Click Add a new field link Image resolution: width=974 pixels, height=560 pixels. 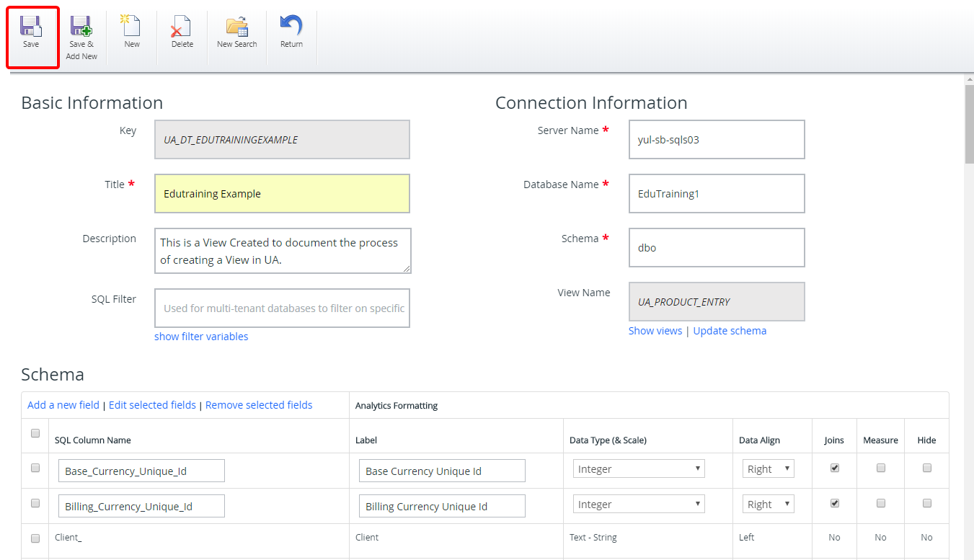63,405
